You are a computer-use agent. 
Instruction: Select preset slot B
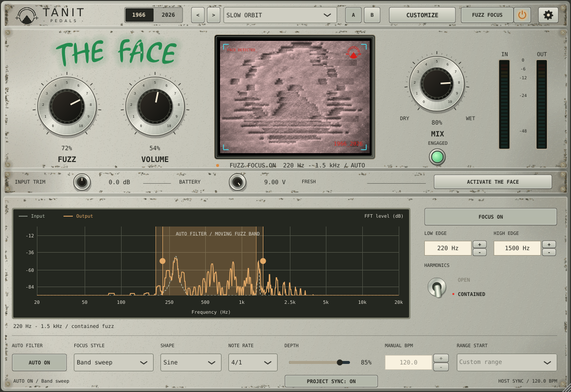tap(372, 15)
